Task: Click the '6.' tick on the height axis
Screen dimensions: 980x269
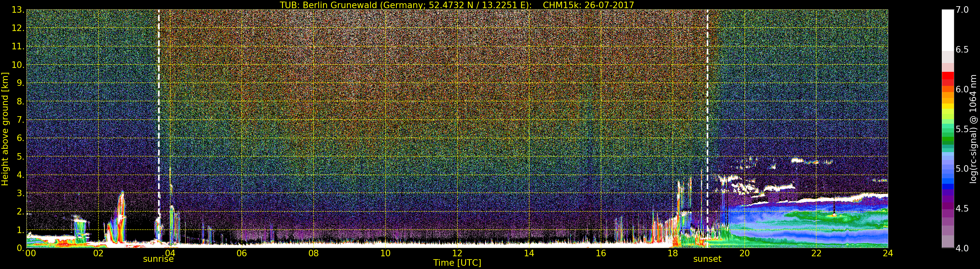Action: (x=21, y=138)
